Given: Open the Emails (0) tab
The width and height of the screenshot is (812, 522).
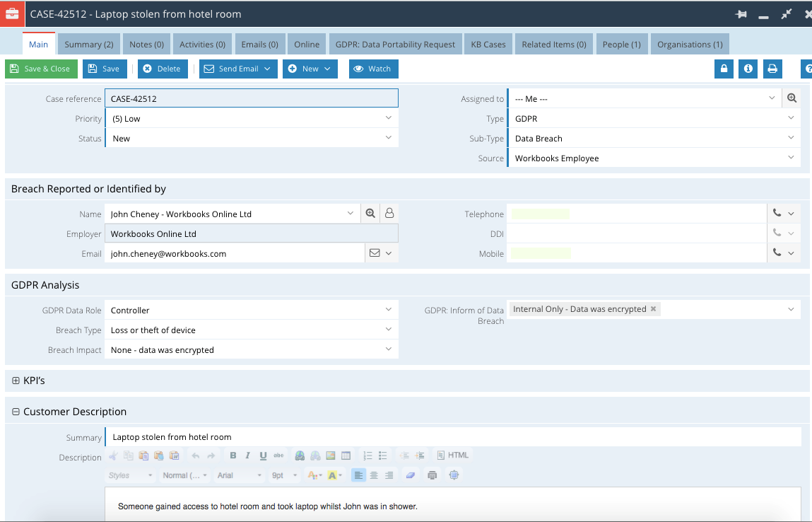Looking at the screenshot, I should click(x=259, y=44).
